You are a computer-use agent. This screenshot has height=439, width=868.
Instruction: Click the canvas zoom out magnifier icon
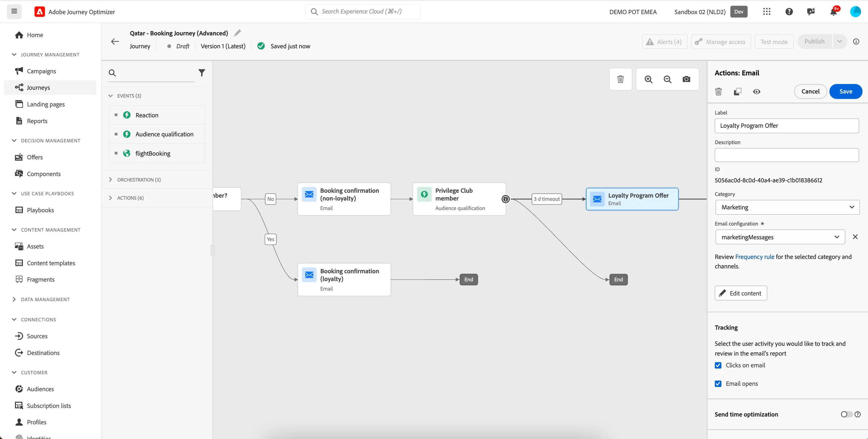[x=667, y=79]
